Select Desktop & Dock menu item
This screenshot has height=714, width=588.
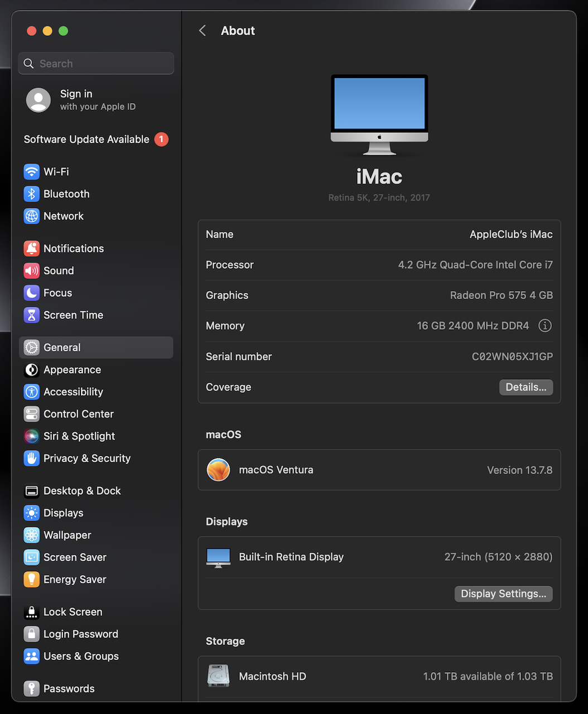[82, 491]
